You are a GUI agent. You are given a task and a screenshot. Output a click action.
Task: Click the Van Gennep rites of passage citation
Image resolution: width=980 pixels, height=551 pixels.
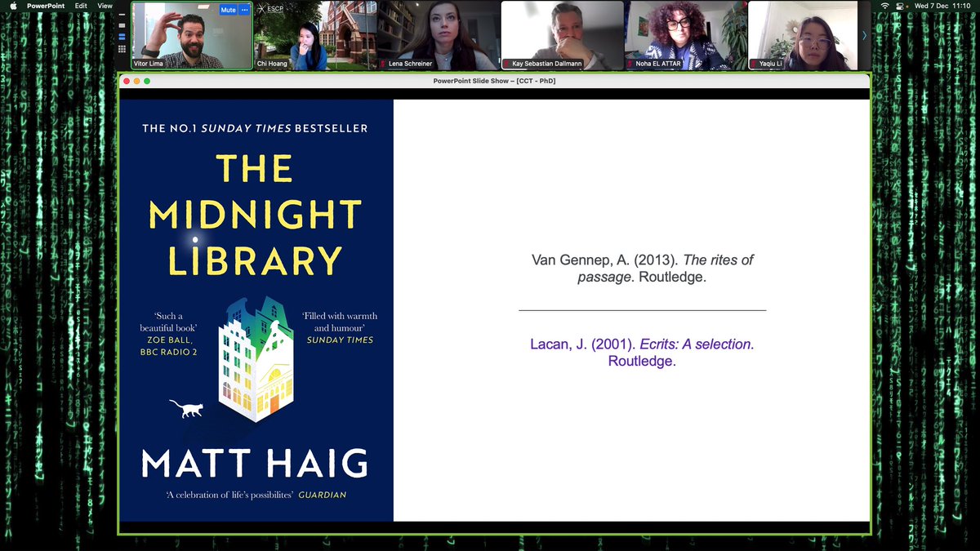pyautogui.click(x=642, y=269)
